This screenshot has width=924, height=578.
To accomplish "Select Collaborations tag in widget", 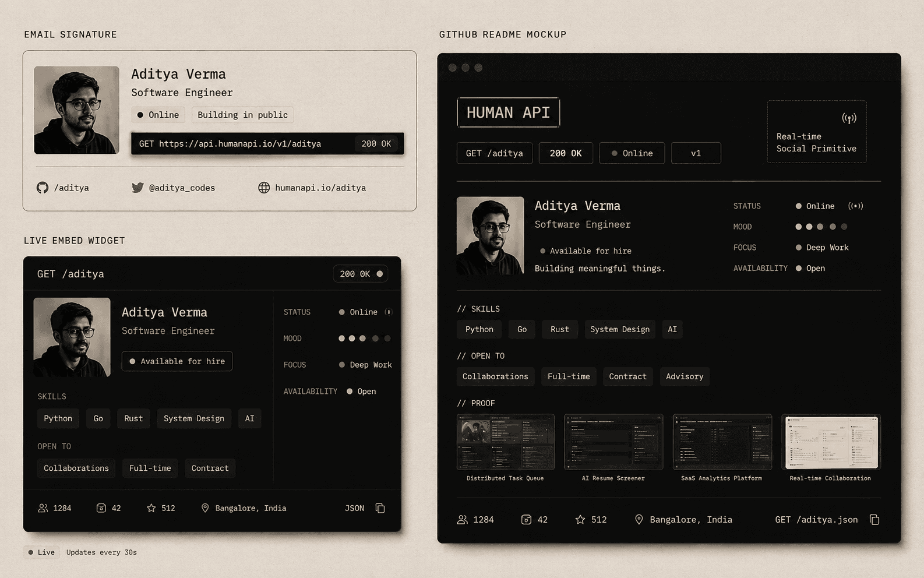I will [76, 468].
